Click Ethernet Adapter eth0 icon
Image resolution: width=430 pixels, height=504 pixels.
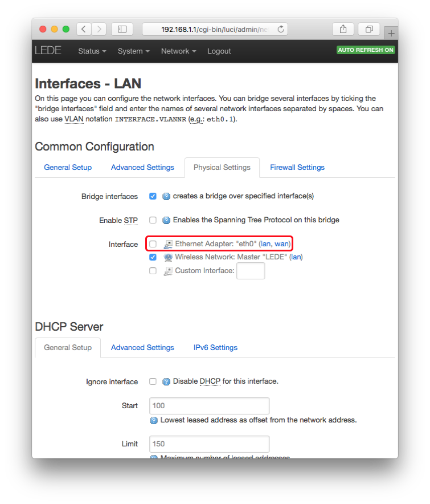(168, 244)
